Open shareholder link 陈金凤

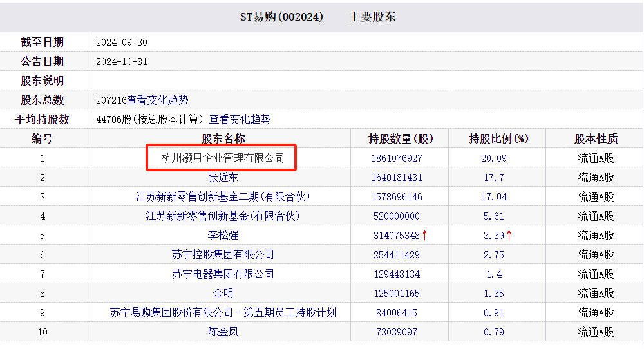click(x=223, y=332)
